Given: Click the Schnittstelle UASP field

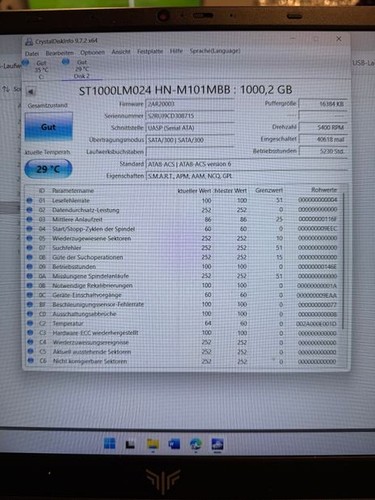Looking at the screenshot, I should (190, 128).
